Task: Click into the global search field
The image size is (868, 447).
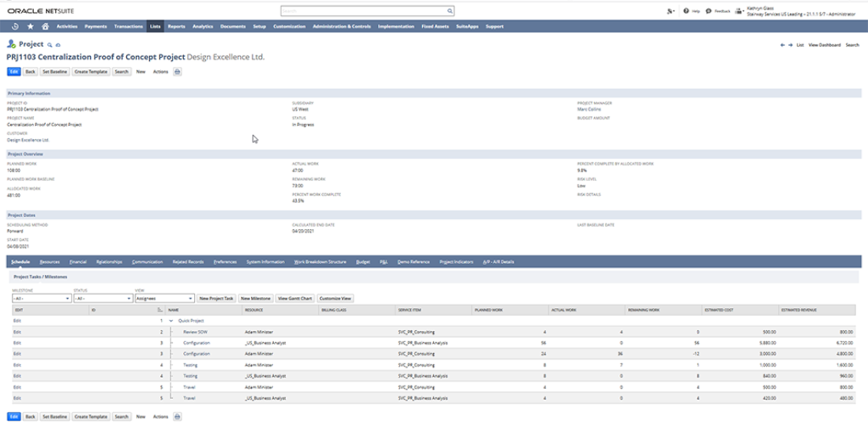Action: pos(363,12)
